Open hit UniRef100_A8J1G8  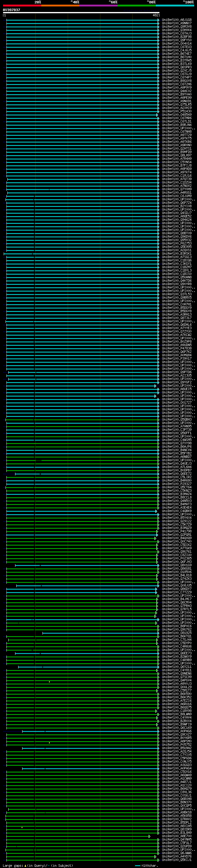pyautogui.click(x=177, y=20)
